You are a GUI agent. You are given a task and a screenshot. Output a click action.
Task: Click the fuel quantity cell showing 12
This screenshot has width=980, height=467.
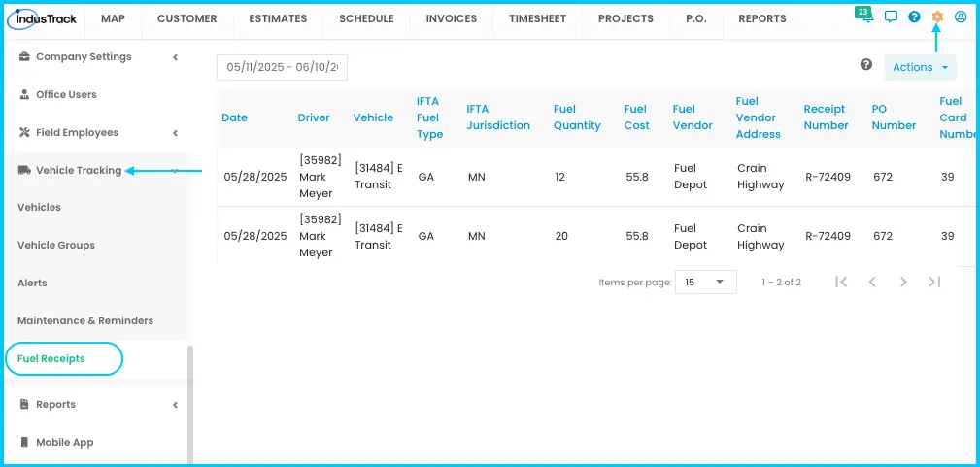pos(560,177)
